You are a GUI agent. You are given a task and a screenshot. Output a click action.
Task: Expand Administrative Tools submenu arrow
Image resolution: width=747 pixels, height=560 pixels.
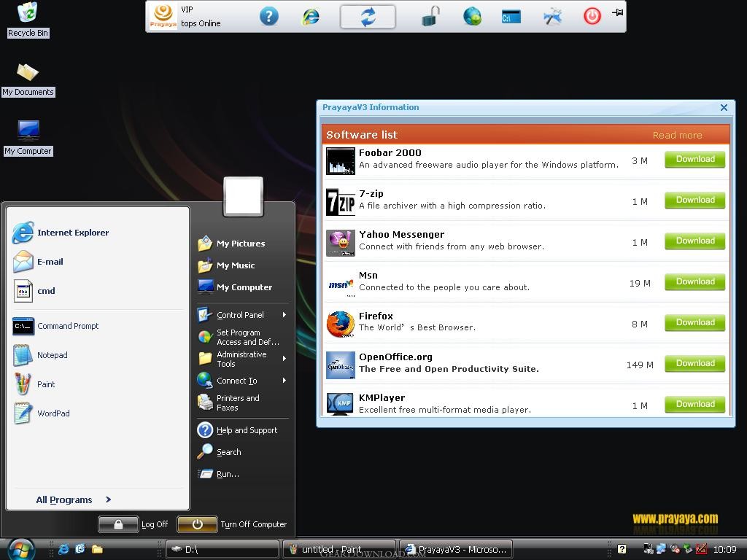[285, 359]
